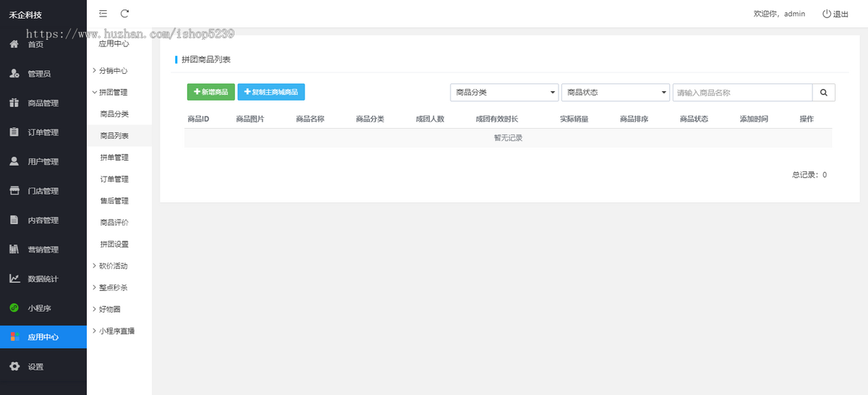Screen dimensions: 868x395
Task: Open the 首页 menu item
Action: pos(43,44)
